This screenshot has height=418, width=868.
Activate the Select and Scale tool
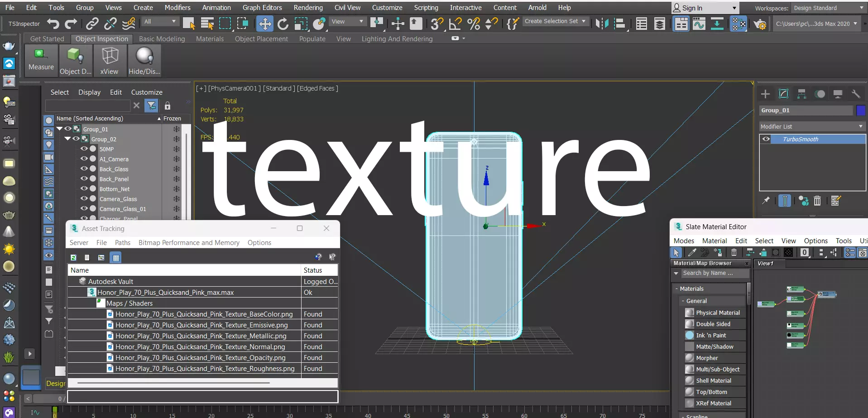pyautogui.click(x=301, y=24)
